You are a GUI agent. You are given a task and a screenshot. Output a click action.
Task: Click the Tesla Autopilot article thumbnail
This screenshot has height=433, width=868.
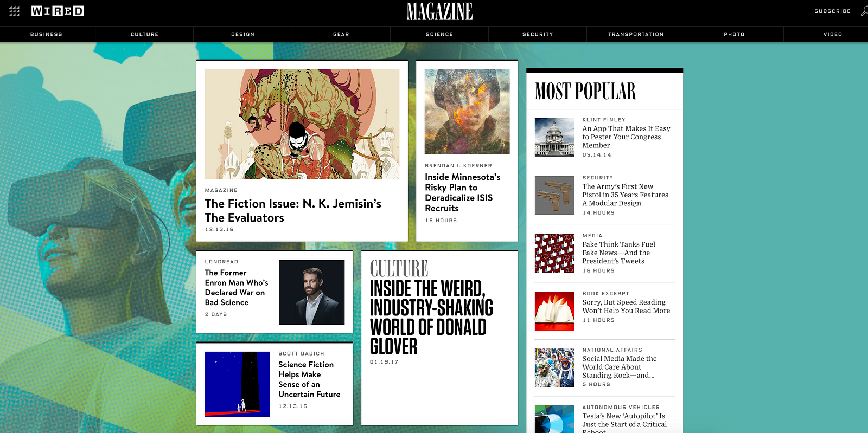[554, 419]
